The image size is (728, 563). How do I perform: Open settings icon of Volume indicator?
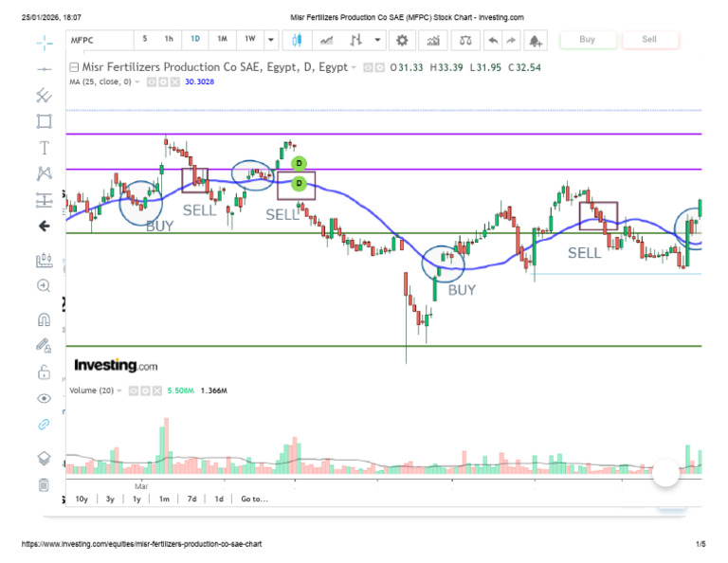click(145, 390)
